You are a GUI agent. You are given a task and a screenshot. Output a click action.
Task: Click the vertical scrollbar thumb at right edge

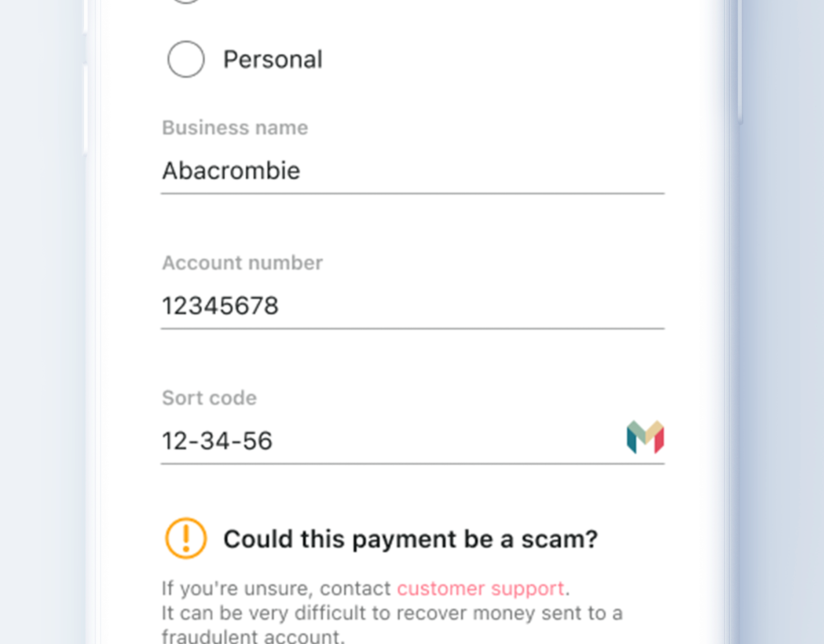740,61
